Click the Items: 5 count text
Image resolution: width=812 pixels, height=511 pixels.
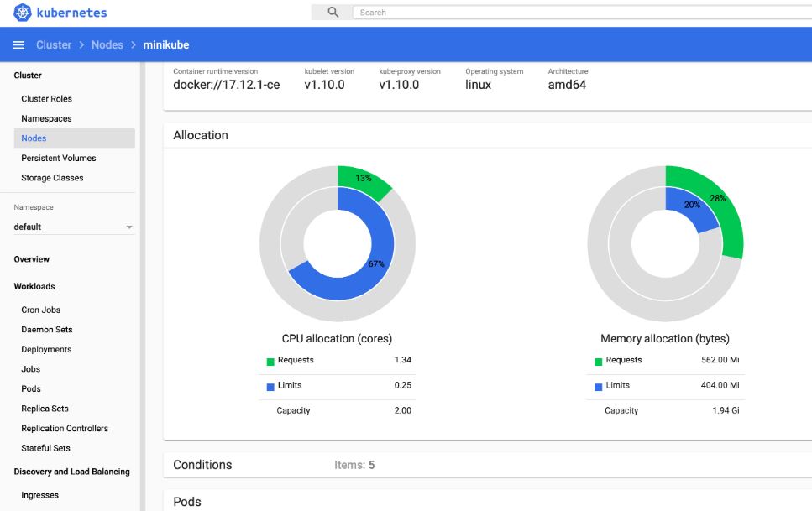354,465
